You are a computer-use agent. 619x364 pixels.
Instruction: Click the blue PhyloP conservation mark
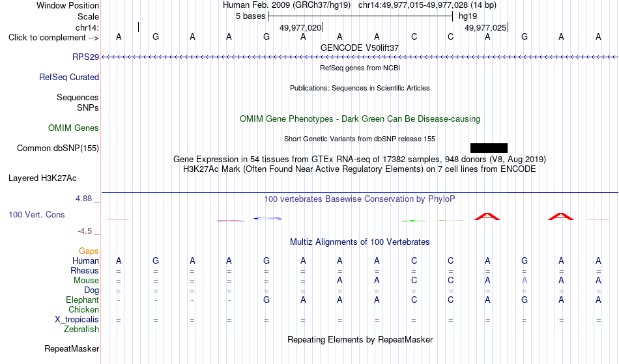267,219
